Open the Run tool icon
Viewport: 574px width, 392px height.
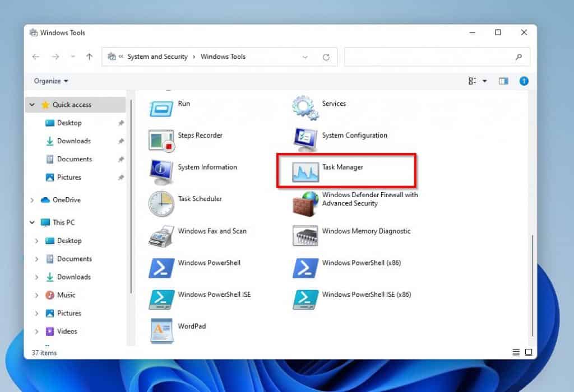click(161, 109)
